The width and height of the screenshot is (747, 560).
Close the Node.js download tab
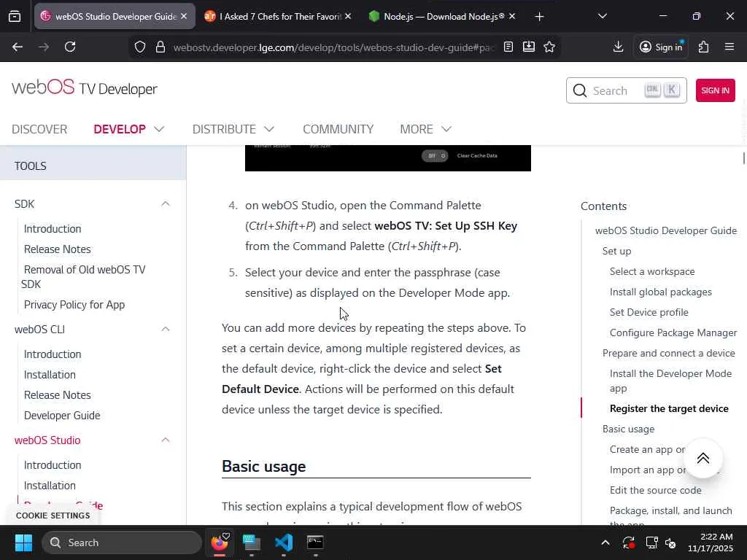pyautogui.click(x=512, y=16)
